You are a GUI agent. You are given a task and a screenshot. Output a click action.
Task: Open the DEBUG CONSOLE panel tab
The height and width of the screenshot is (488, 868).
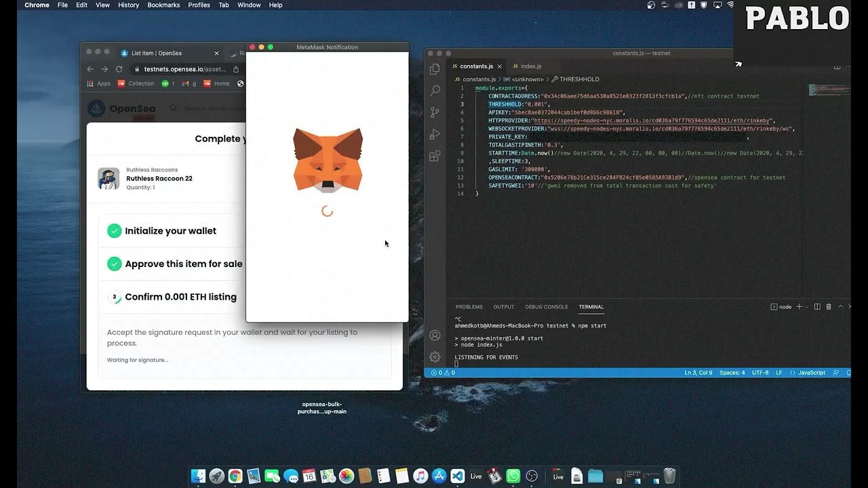click(x=547, y=307)
